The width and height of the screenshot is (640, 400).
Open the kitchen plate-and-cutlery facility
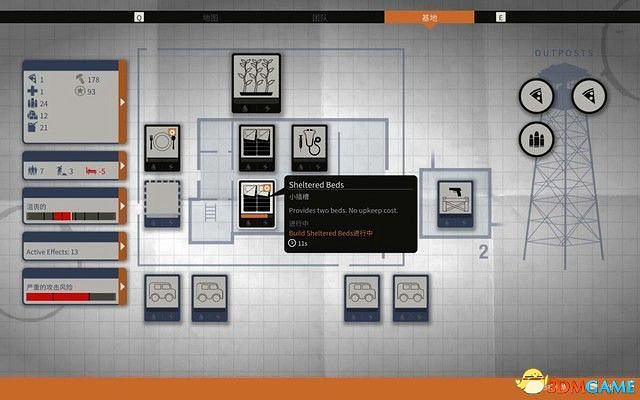pos(161,146)
